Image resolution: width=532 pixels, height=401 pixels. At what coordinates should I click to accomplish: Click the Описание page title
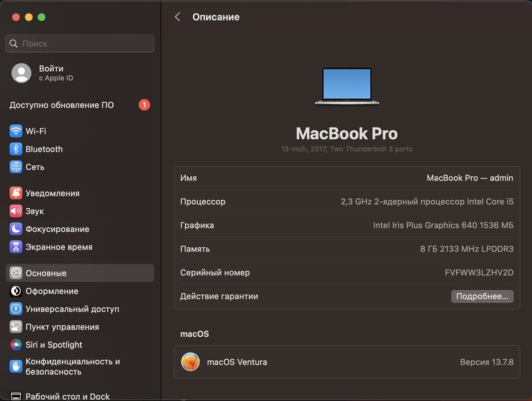pos(216,17)
